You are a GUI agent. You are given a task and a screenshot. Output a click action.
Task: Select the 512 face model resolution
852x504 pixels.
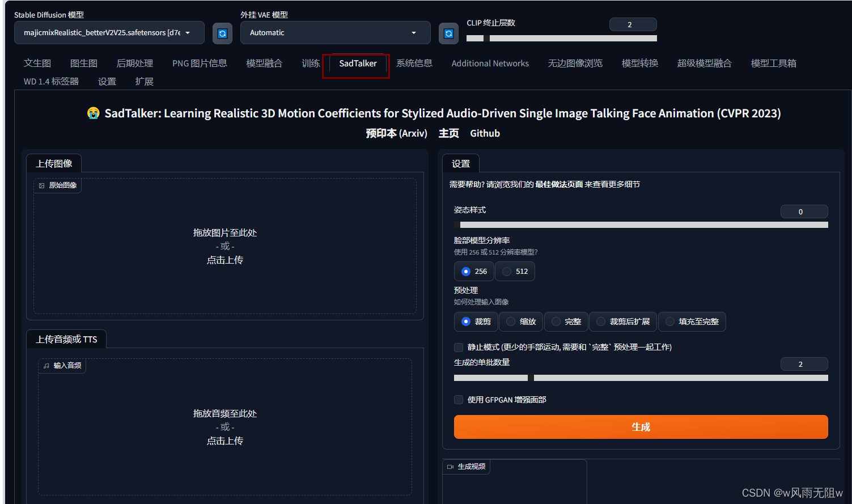[515, 272]
